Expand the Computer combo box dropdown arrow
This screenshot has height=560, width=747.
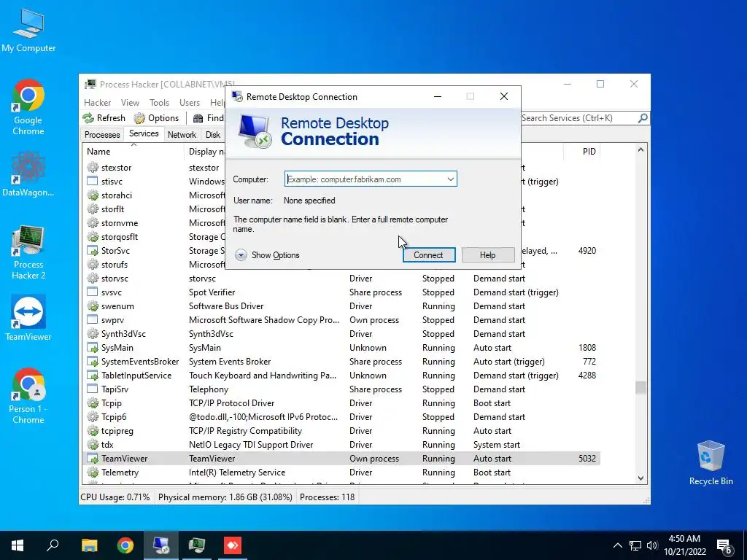pos(450,179)
